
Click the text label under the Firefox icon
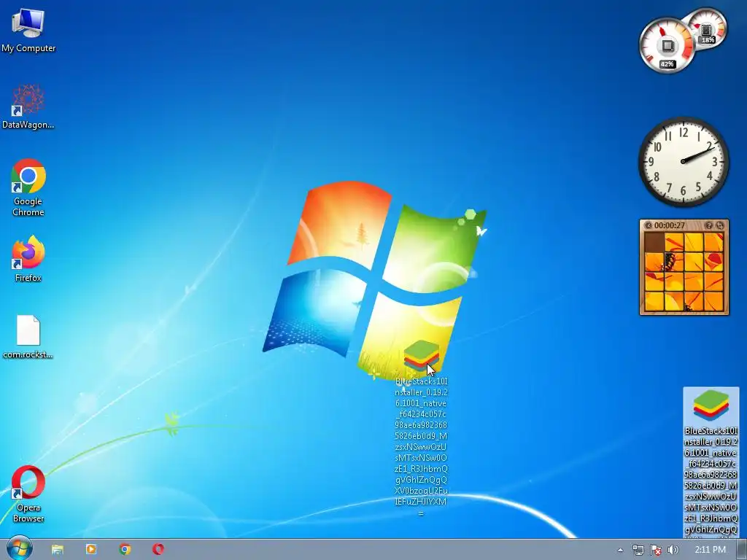point(28,278)
